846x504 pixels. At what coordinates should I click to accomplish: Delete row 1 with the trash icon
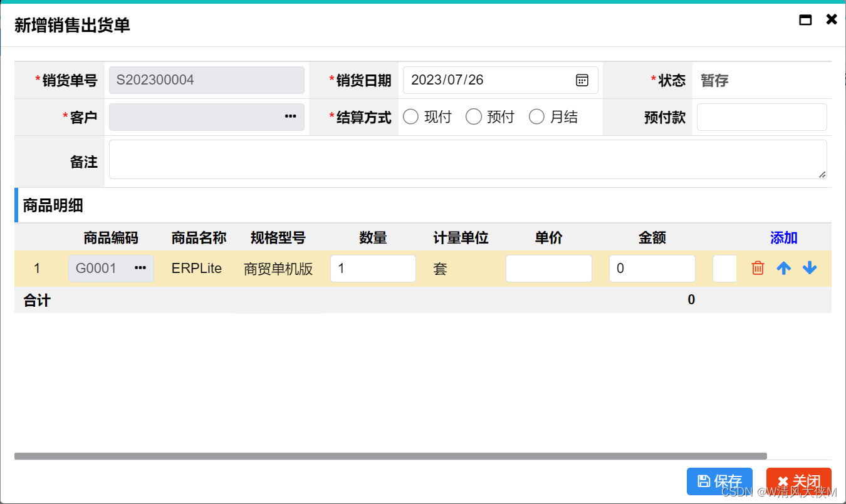758,268
